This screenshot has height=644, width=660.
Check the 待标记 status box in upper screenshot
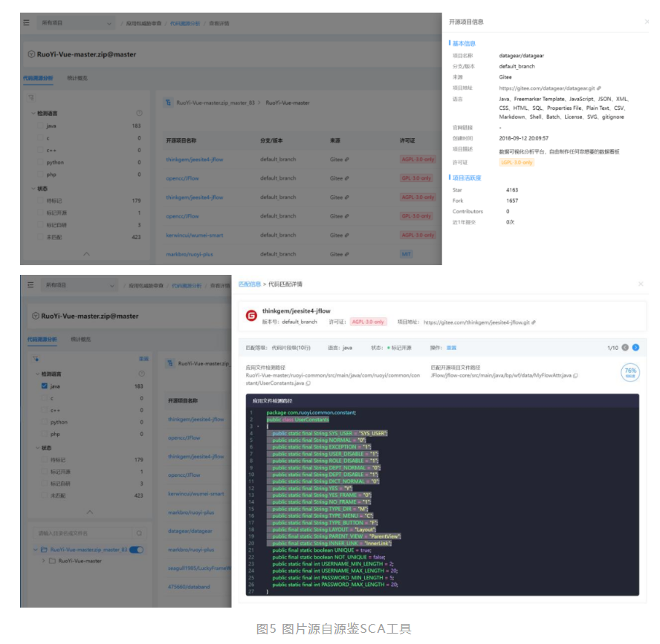tap(40, 201)
